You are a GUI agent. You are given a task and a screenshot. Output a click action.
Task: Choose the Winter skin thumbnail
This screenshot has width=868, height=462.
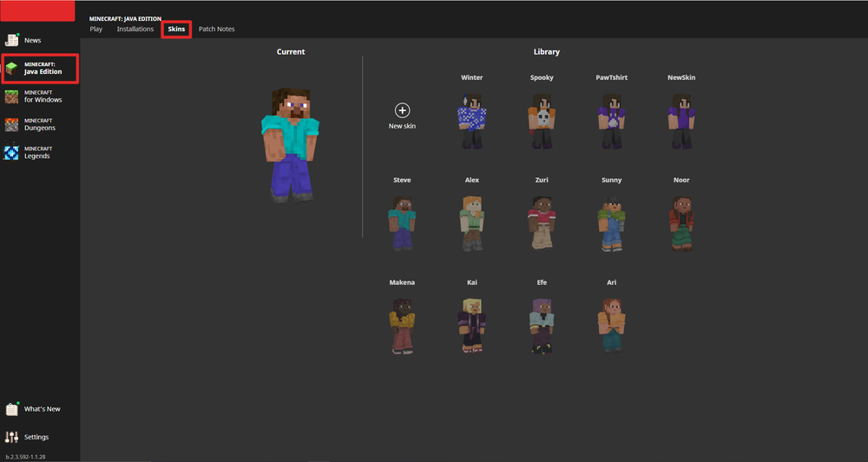(x=471, y=120)
